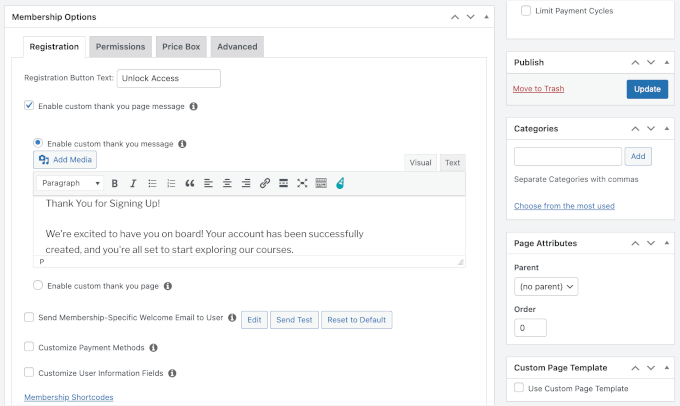Enable Use Custom Page Template checkbox
The width and height of the screenshot is (680, 406).
(519, 388)
